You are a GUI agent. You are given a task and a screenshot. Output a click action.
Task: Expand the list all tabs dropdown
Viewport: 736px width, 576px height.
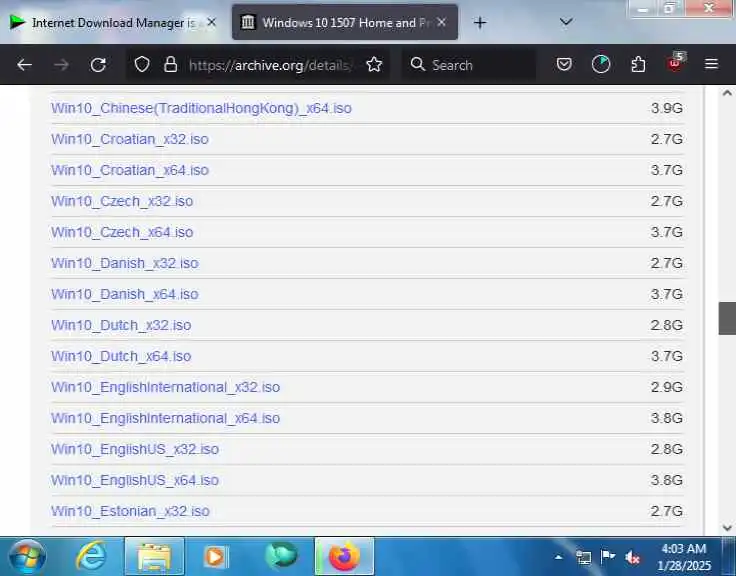click(x=566, y=22)
